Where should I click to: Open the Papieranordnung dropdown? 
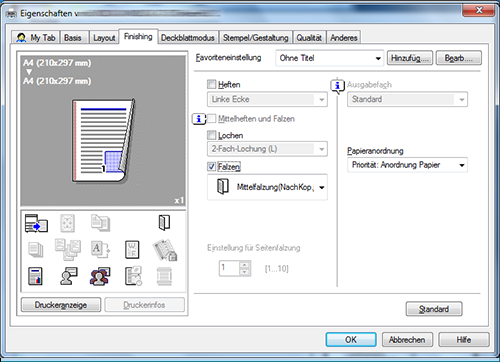point(407,165)
